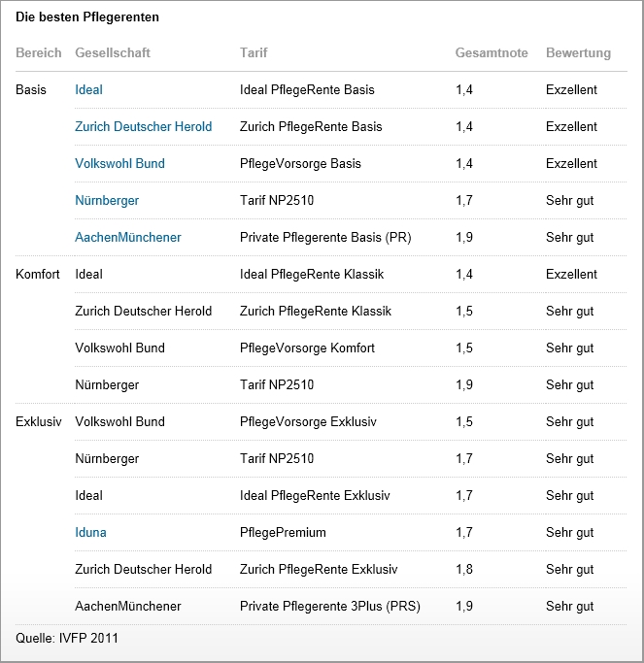The image size is (644, 663).
Task: Click the PflegeVorsorge Exklusiv tariff cell
Action: click(x=308, y=421)
